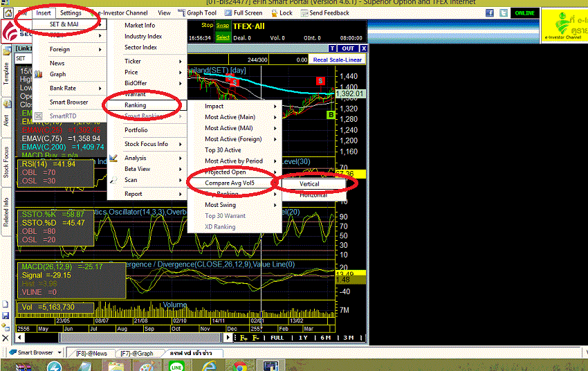Select News from the Insert menu
The width and height of the screenshot is (588, 371).
click(x=69, y=63)
